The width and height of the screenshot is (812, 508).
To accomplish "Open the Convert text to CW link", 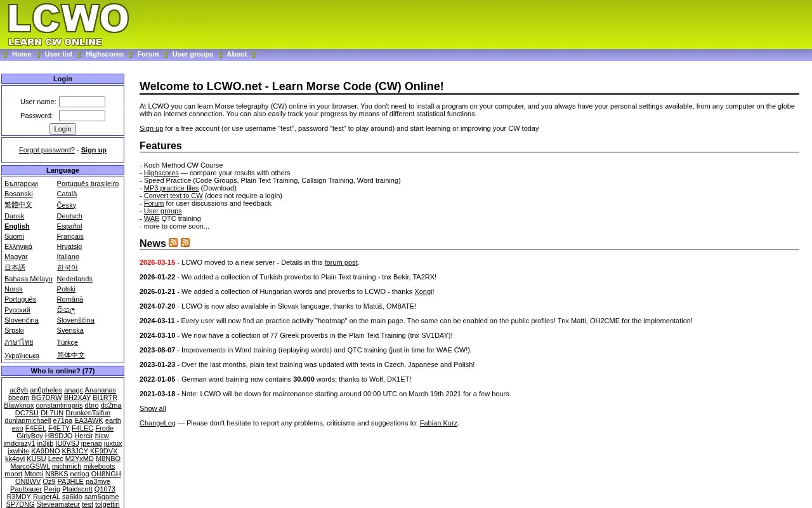I will coord(173,196).
